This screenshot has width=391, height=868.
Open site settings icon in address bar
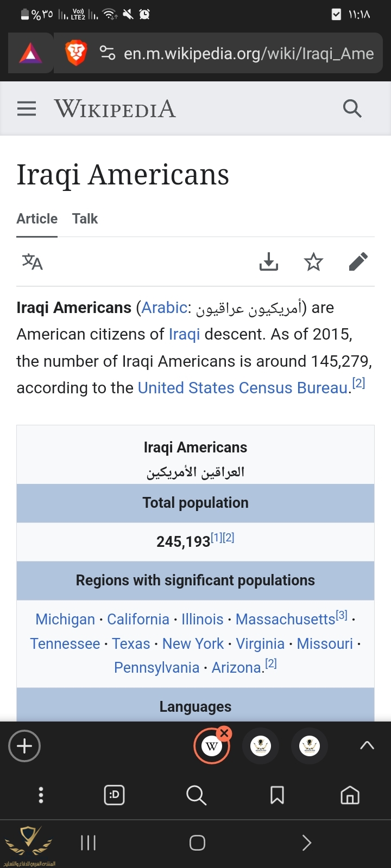108,53
